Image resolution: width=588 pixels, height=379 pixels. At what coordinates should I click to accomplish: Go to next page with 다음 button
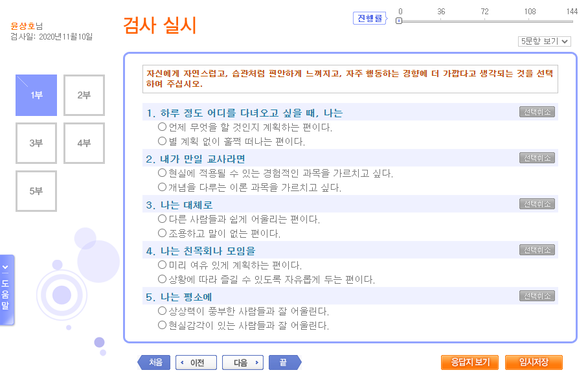242,362
